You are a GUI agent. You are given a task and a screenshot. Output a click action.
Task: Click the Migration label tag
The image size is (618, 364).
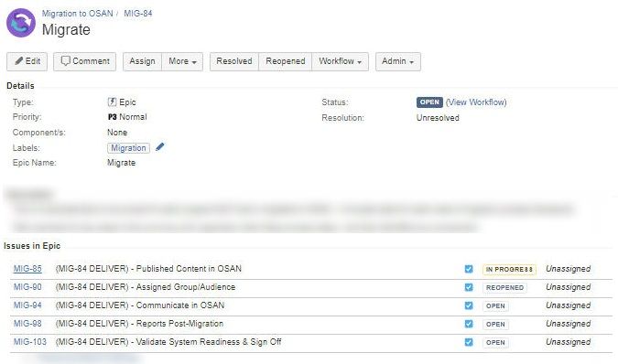pyautogui.click(x=128, y=148)
